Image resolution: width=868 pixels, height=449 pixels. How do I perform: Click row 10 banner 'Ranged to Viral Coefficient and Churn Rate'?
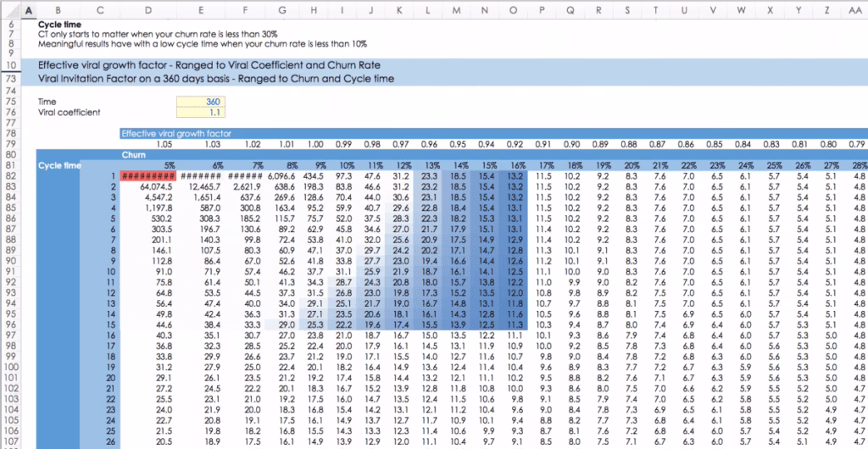point(209,64)
